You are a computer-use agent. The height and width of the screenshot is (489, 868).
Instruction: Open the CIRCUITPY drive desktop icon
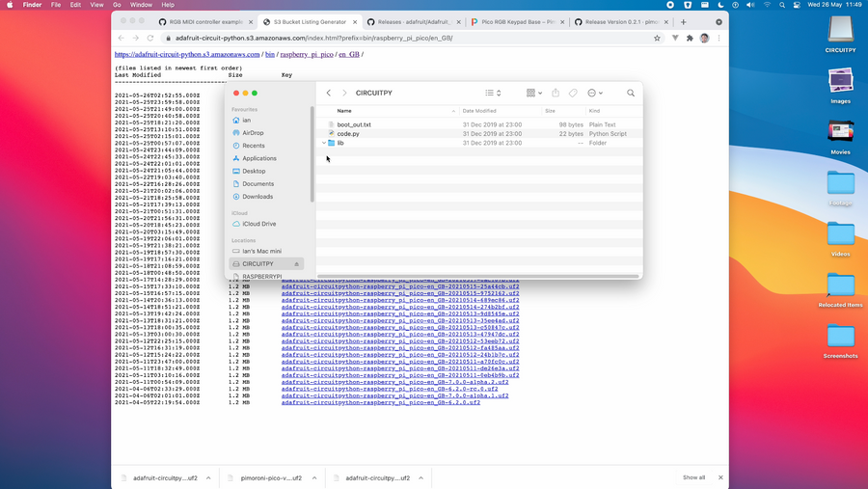[840, 35]
